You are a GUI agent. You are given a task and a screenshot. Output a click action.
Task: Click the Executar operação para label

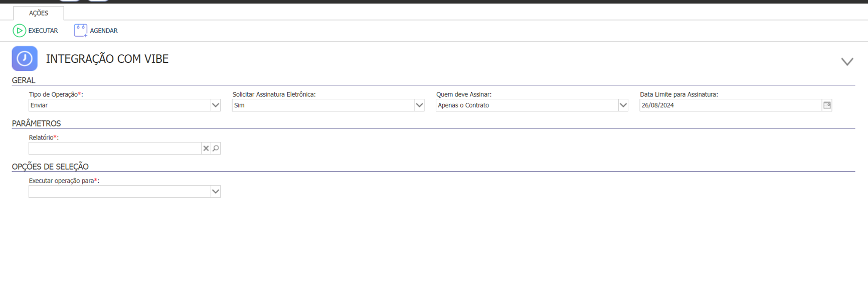click(64, 181)
